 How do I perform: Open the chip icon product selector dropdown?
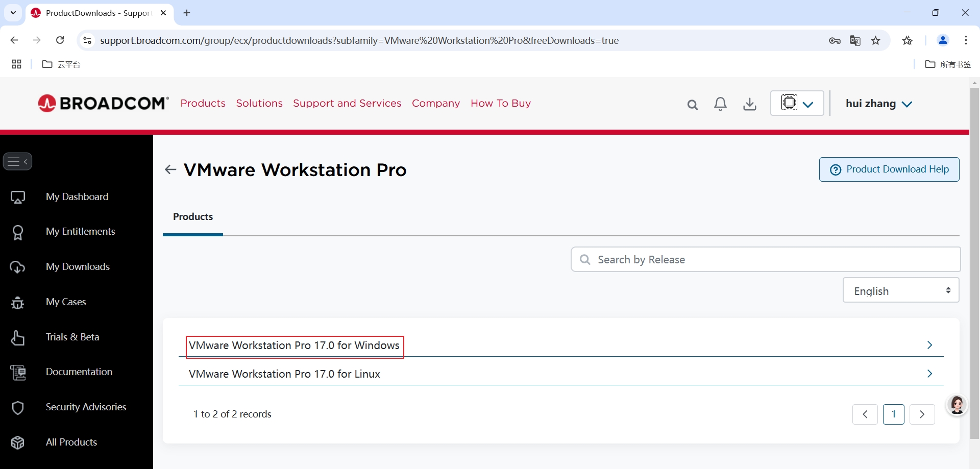pyautogui.click(x=797, y=103)
